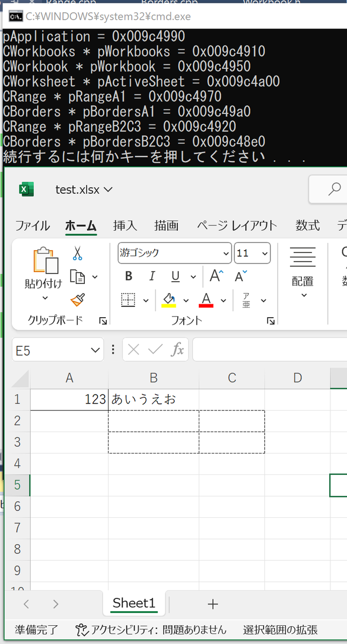Viewport: 347px width, 644px height.
Task: Select column A header
Action: (69, 378)
